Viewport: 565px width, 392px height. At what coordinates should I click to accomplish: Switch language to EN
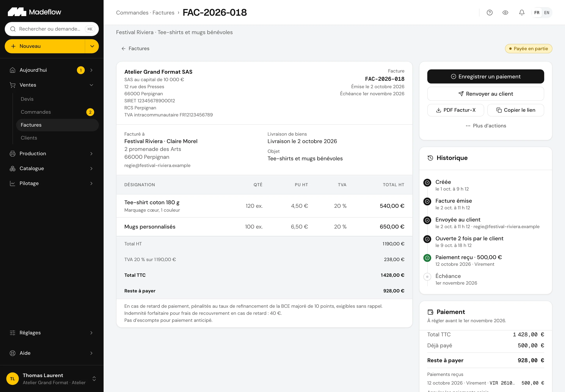[547, 13]
